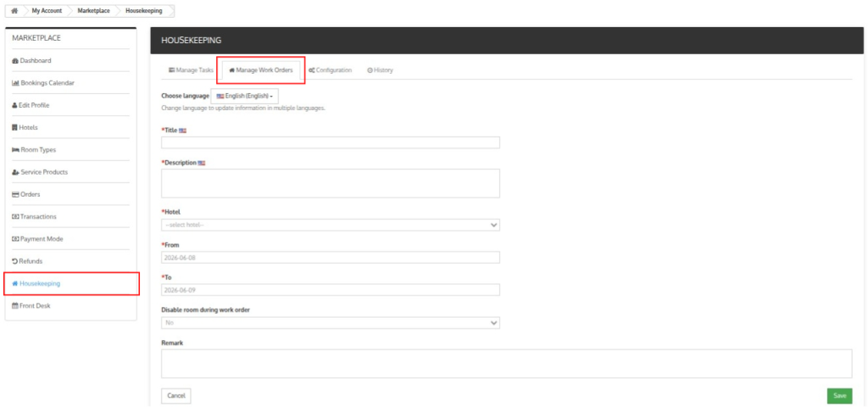
Task: Click the flag icon beside Title
Action: pos(183,131)
